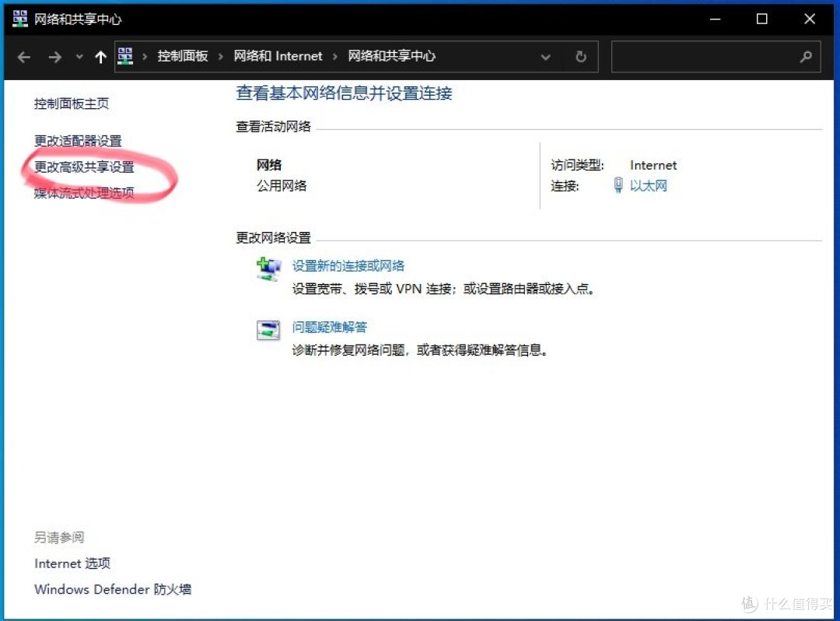Viewport: 840px width, 621px height.
Task: Click the Forward navigation arrow
Action: point(54,57)
